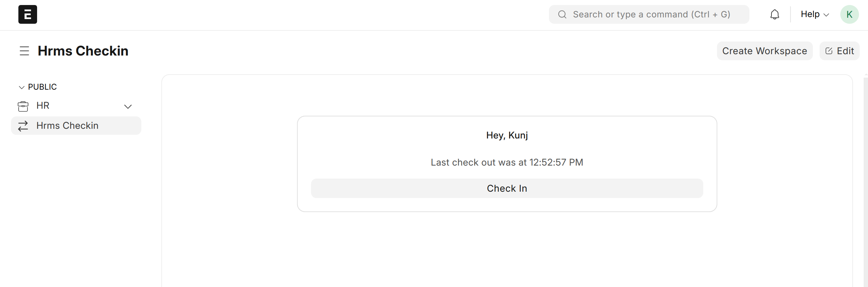This screenshot has width=868, height=287.
Task: Select Hrms Checkin in the sidebar
Action: 67,126
